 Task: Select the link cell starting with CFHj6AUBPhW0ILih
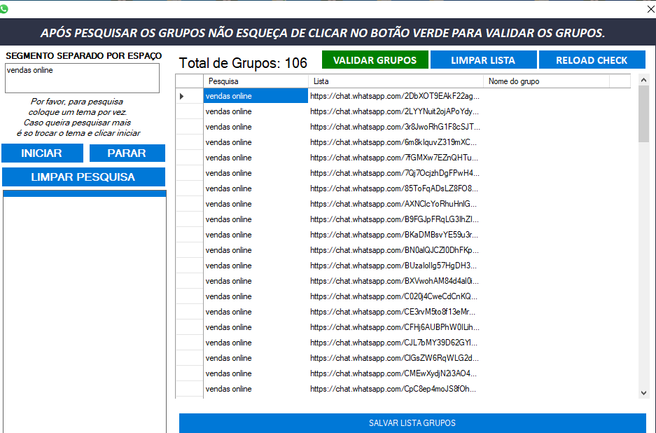click(x=395, y=327)
